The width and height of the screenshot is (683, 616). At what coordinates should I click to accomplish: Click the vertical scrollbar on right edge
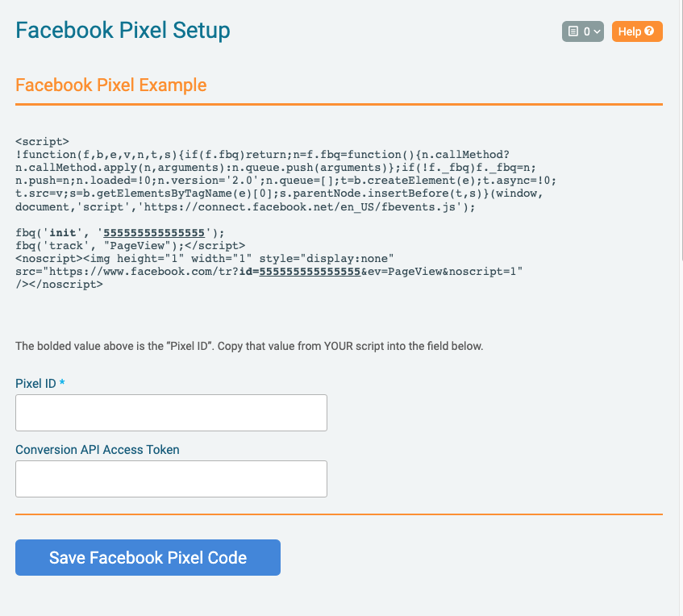pyautogui.click(x=679, y=131)
